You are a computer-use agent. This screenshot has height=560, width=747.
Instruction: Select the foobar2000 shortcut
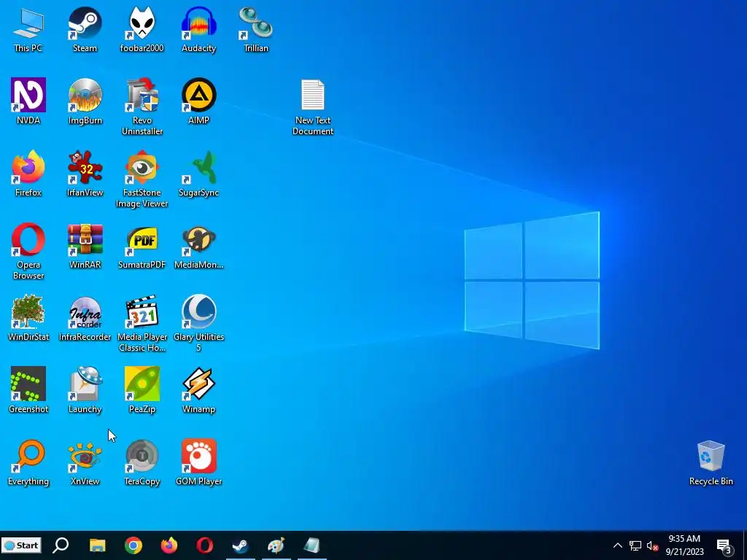(142, 28)
